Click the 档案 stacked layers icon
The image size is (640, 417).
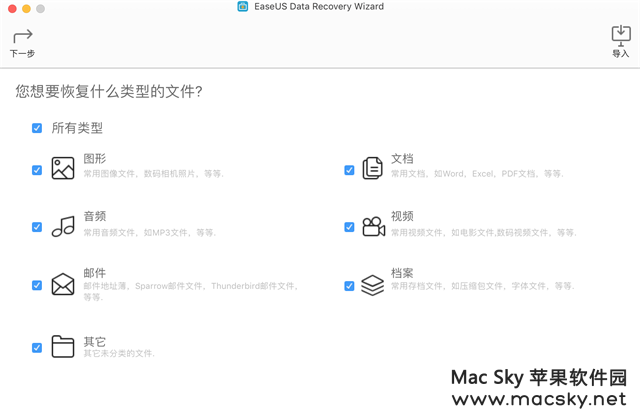373,285
